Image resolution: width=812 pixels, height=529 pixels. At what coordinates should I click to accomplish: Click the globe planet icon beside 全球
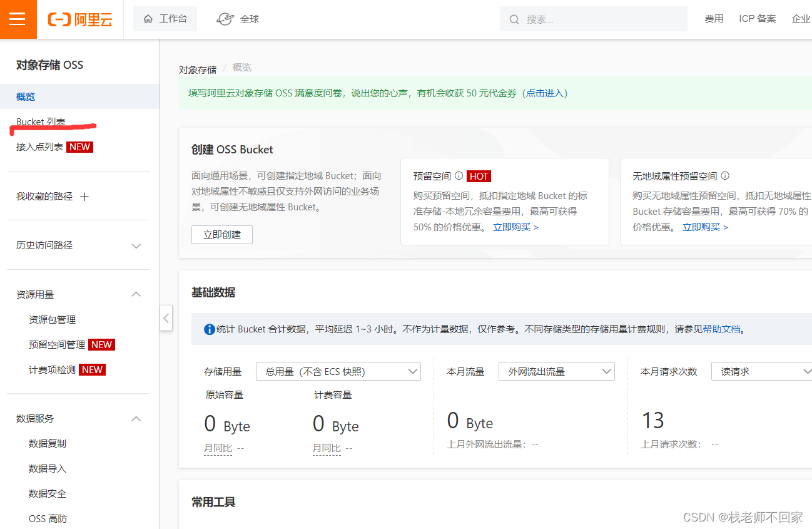pyautogui.click(x=225, y=19)
